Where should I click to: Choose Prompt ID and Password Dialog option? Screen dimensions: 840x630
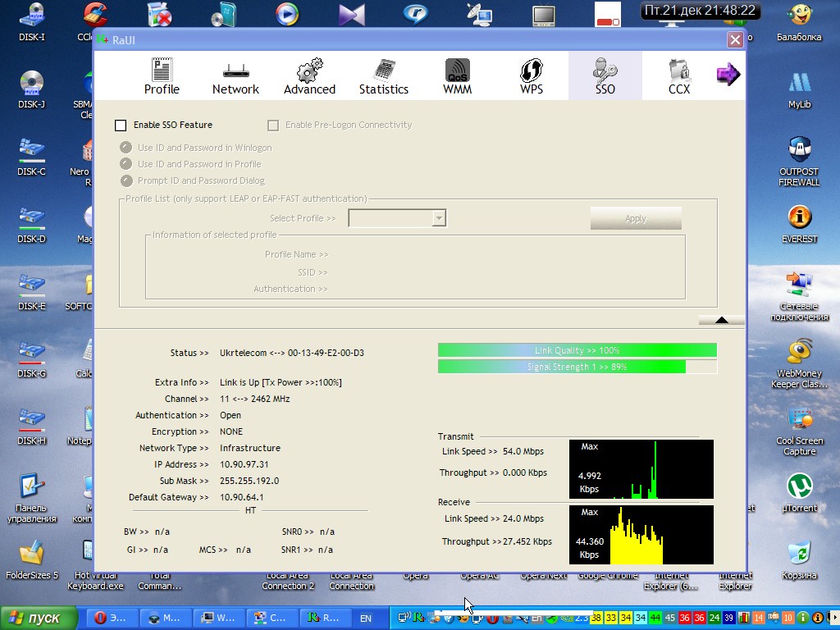126,180
